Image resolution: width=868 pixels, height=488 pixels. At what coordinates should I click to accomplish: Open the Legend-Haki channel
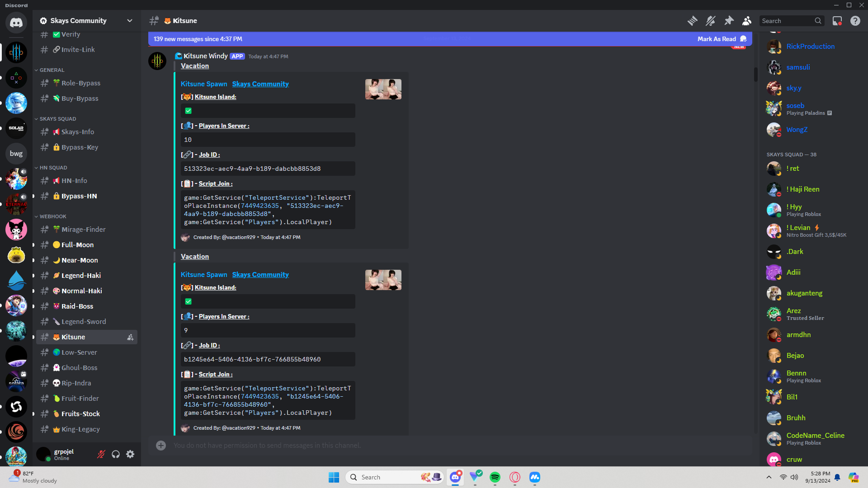87,276
